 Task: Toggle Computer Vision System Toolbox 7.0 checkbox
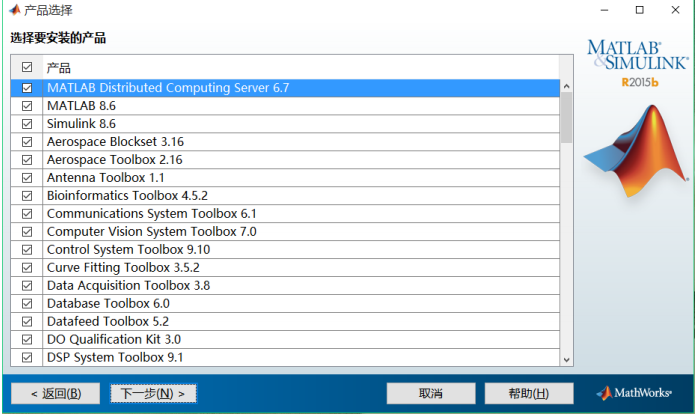coord(27,232)
